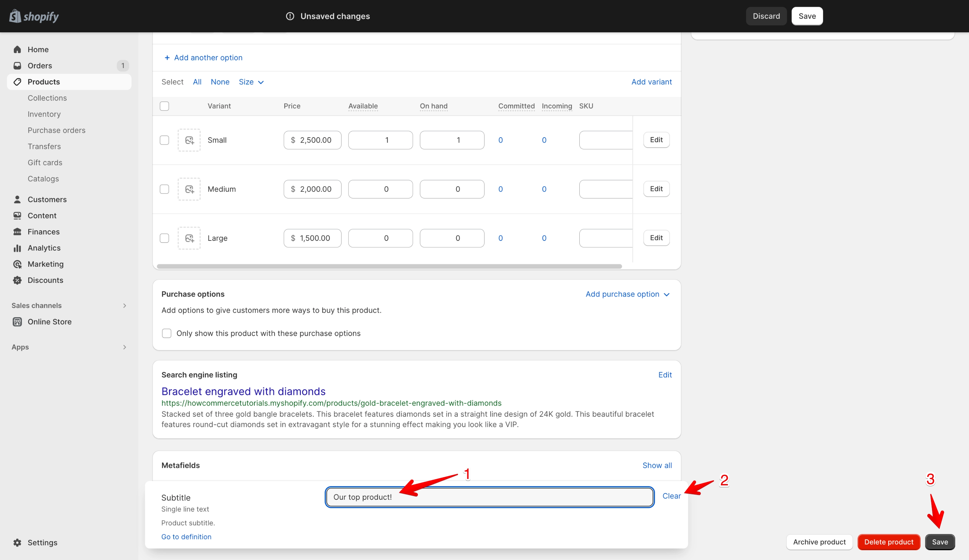Add image to Small variant
Screen dimensions: 969x560
tap(189, 140)
